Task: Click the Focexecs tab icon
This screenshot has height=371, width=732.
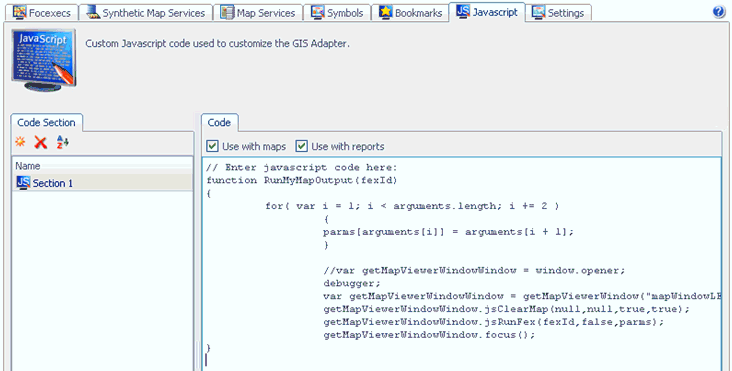Action: [20, 12]
